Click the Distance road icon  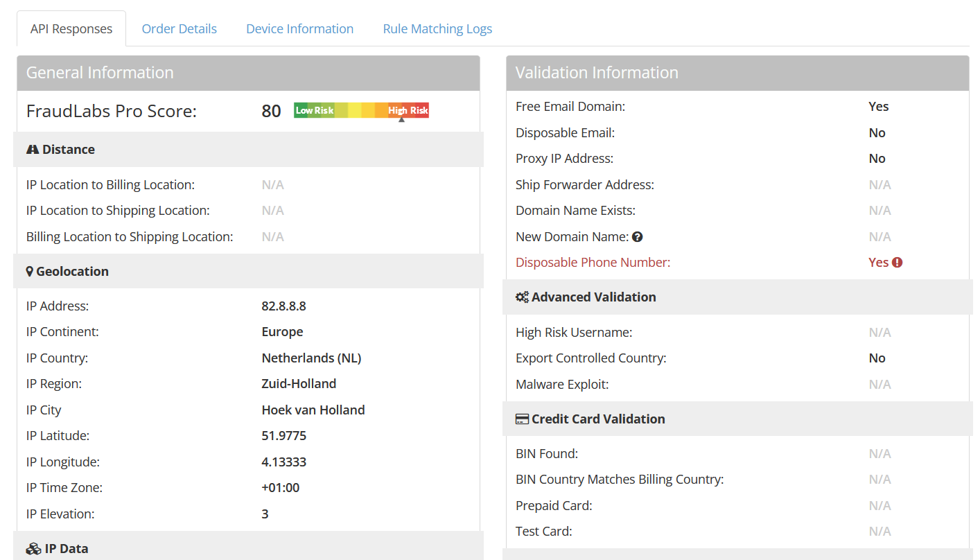33,150
